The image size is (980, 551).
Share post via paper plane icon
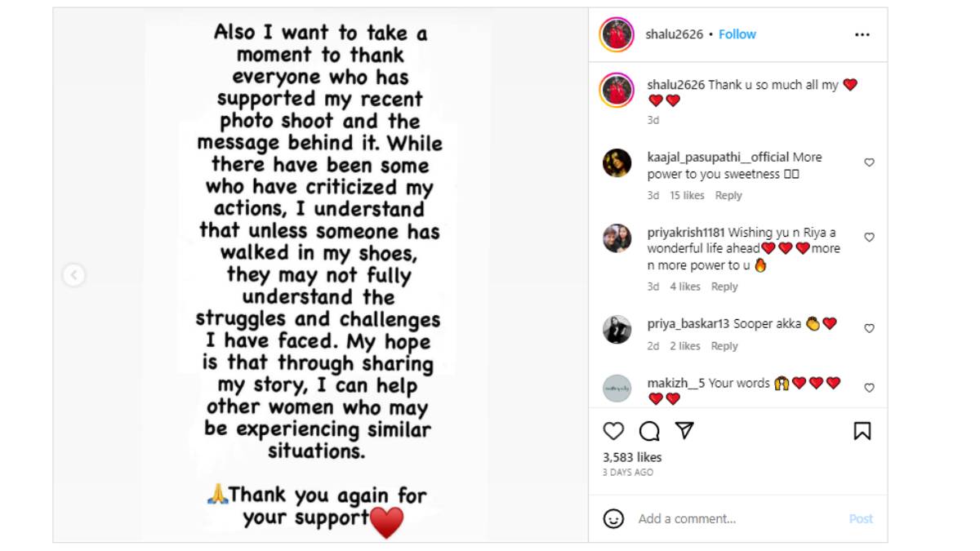[685, 430]
